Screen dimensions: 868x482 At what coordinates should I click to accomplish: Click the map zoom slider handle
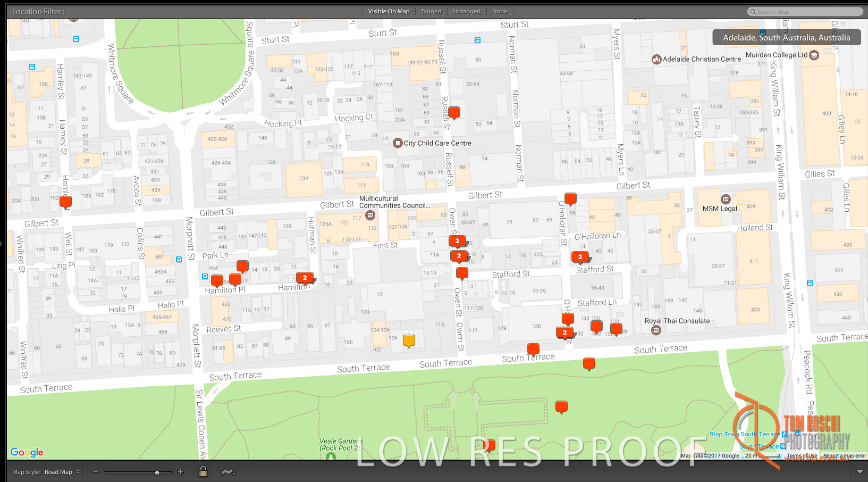pos(157,472)
